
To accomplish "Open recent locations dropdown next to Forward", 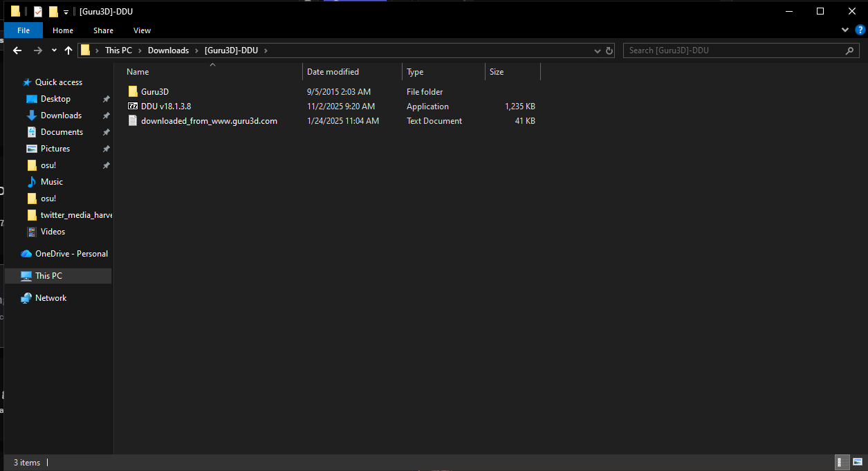I will (x=54, y=50).
